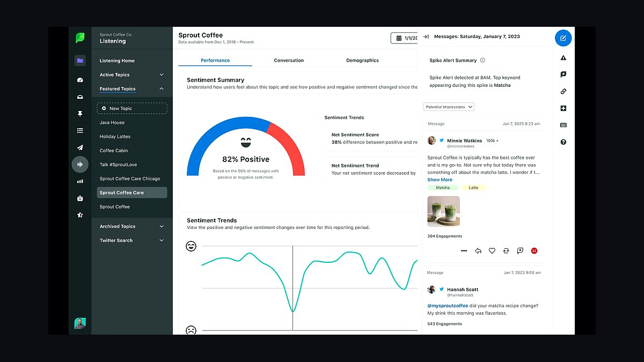Open the Coffee Cabin topic
Viewport: 644px width, 362px height.
tap(114, 151)
